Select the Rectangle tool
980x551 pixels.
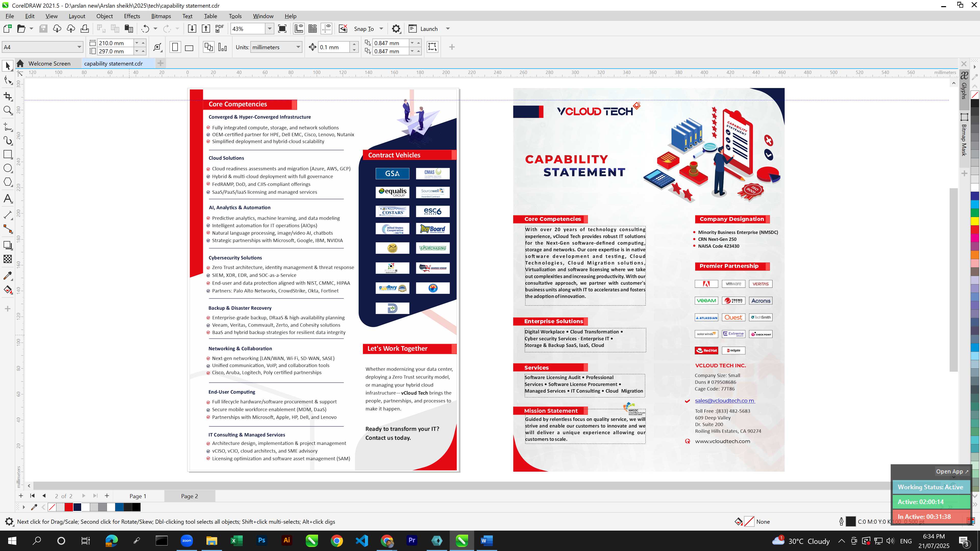point(8,154)
